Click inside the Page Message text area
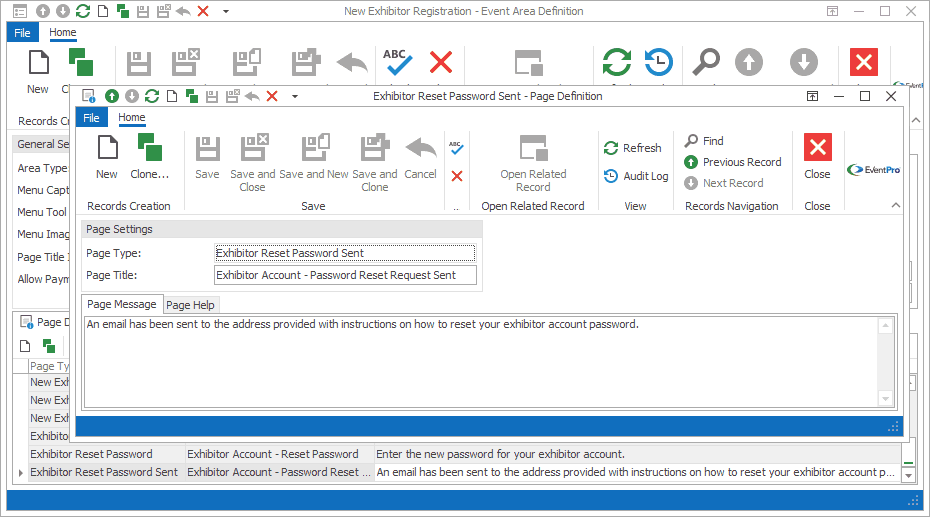 [x=481, y=362]
